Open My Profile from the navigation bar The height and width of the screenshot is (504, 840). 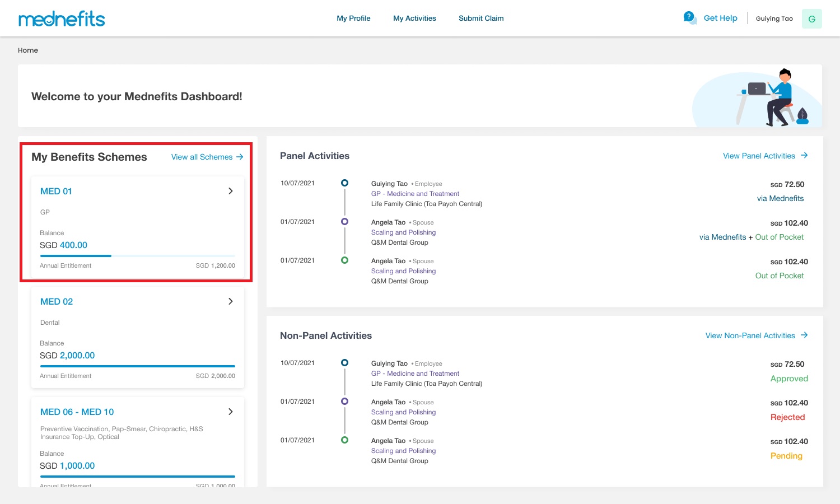pyautogui.click(x=353, y=18)
